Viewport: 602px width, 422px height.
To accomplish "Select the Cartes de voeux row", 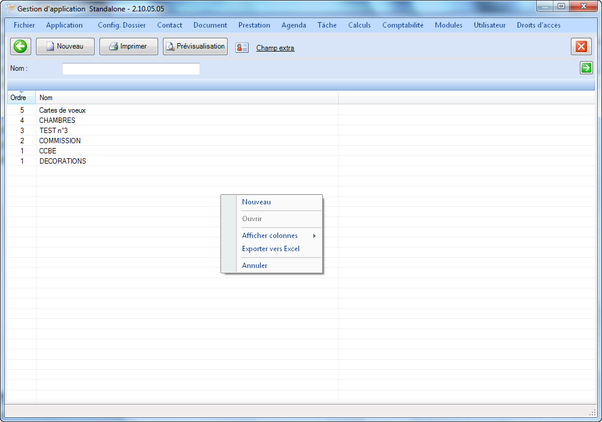I will click(64, 110).
